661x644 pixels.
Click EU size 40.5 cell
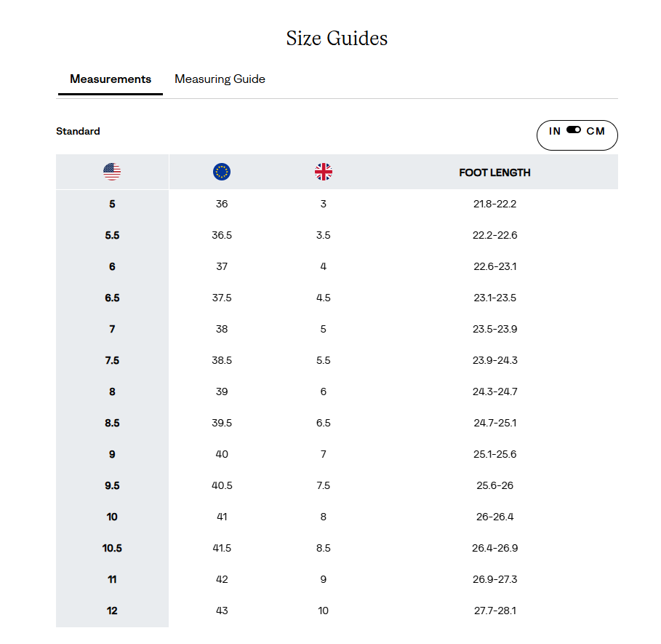(x=222, y=485)
